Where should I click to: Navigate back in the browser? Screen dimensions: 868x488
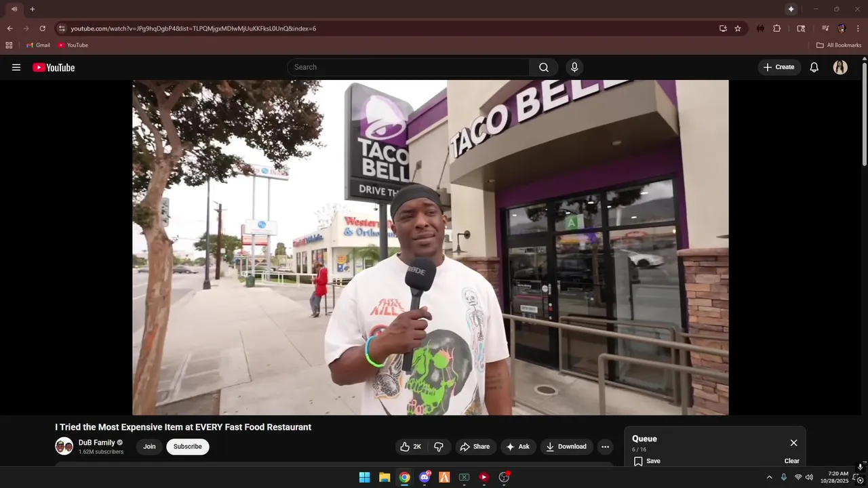pos(9,28)
